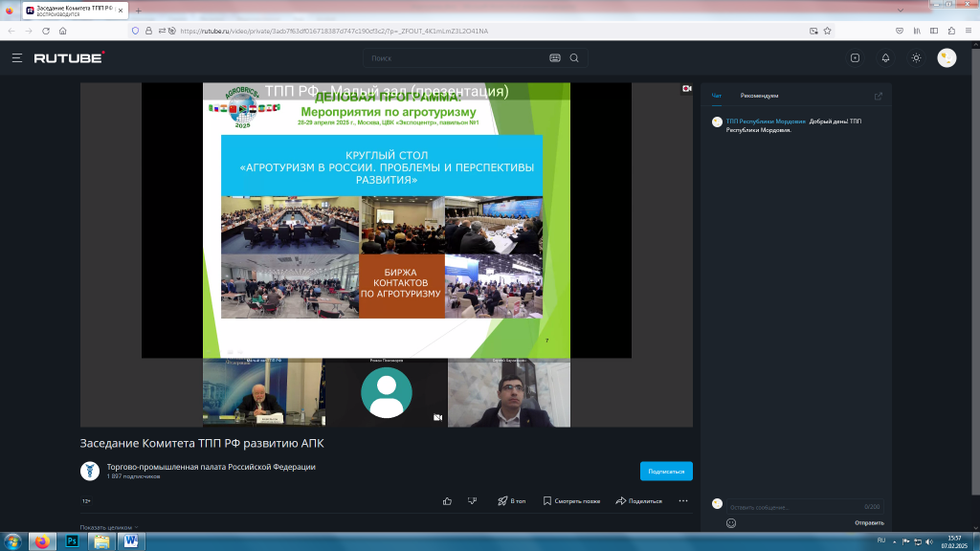Click the chat message input field

pyautogui.click(x=790, y=506)
